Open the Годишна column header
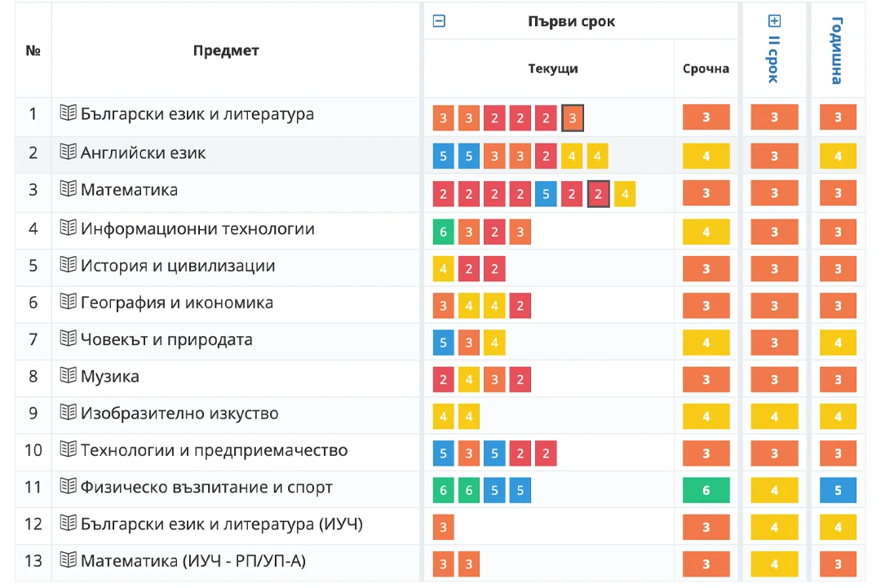The height and width of the screenshot is (588, 881). tap(837, 51)
